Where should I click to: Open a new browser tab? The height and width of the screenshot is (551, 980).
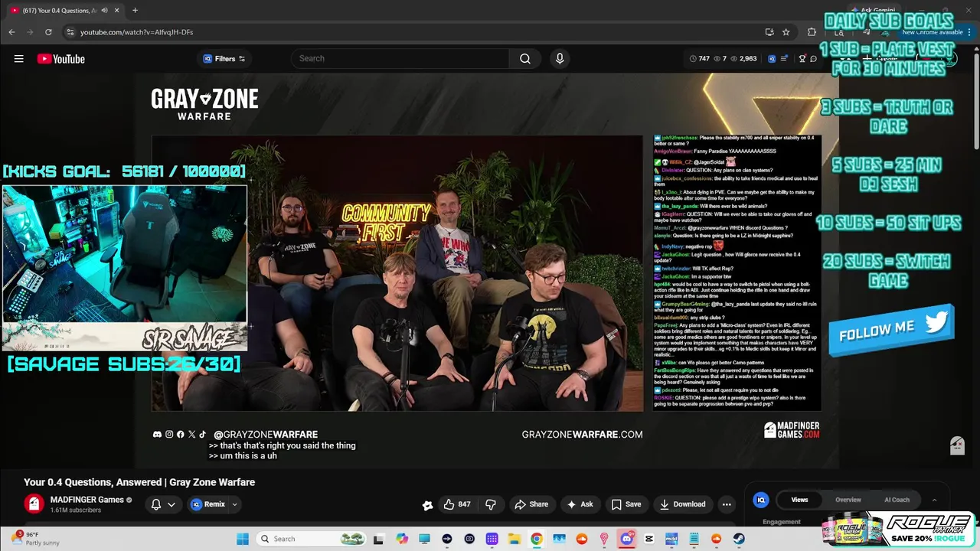[135, 11]
